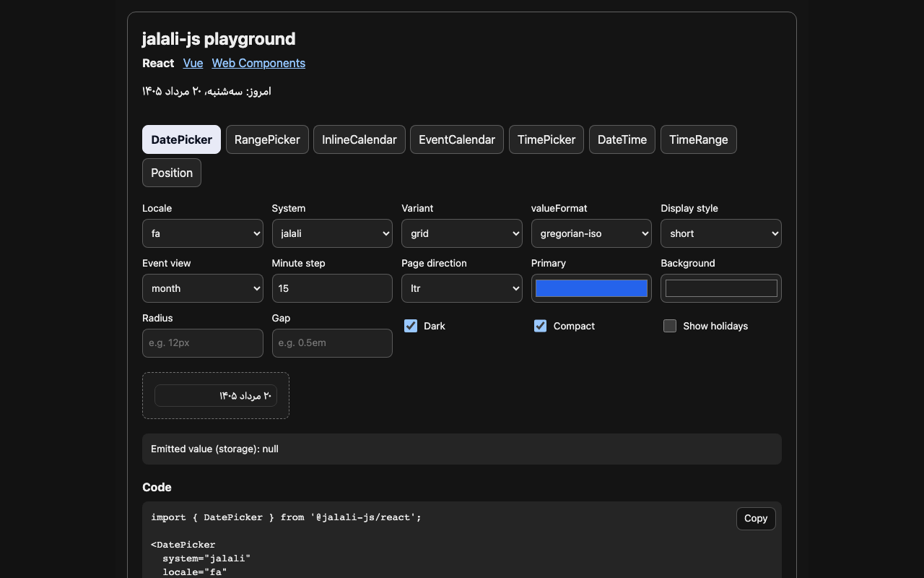Open the Variant dropdown showing grid
Screen dimensions: 924x578
[x=462, y=233]
